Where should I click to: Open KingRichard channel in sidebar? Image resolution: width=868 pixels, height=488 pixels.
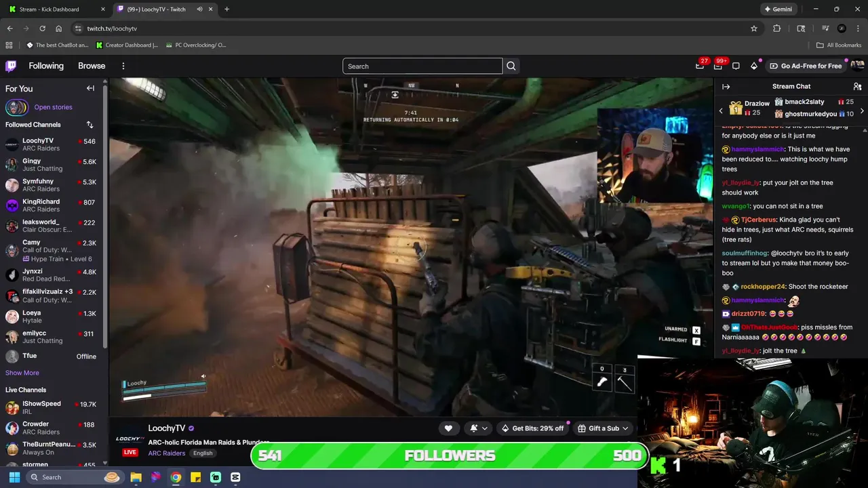[x=51, y=205]
